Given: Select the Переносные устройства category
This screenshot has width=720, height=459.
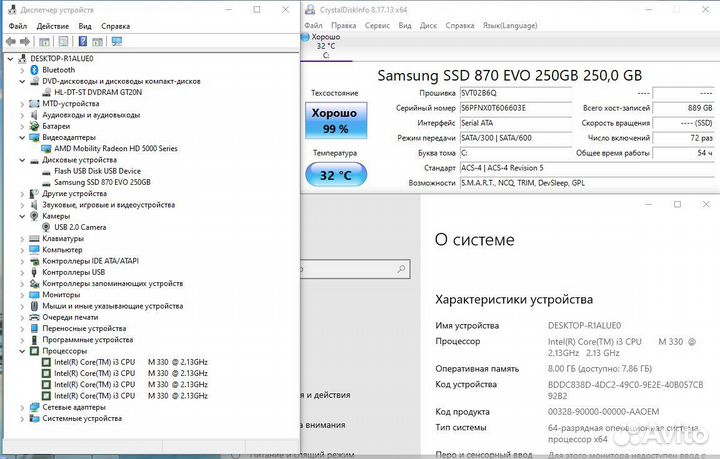Looking at the screenshot, I should [x=84, y=329].
